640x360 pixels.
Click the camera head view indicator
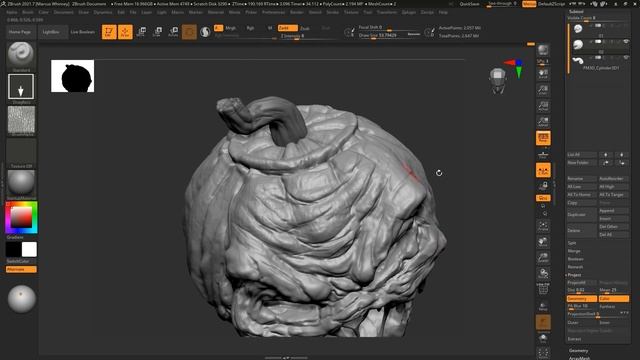point(498,81)
